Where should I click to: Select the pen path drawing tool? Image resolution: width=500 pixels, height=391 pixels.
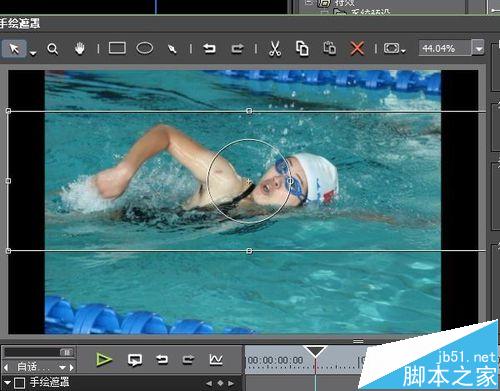[x=172, y=49]
